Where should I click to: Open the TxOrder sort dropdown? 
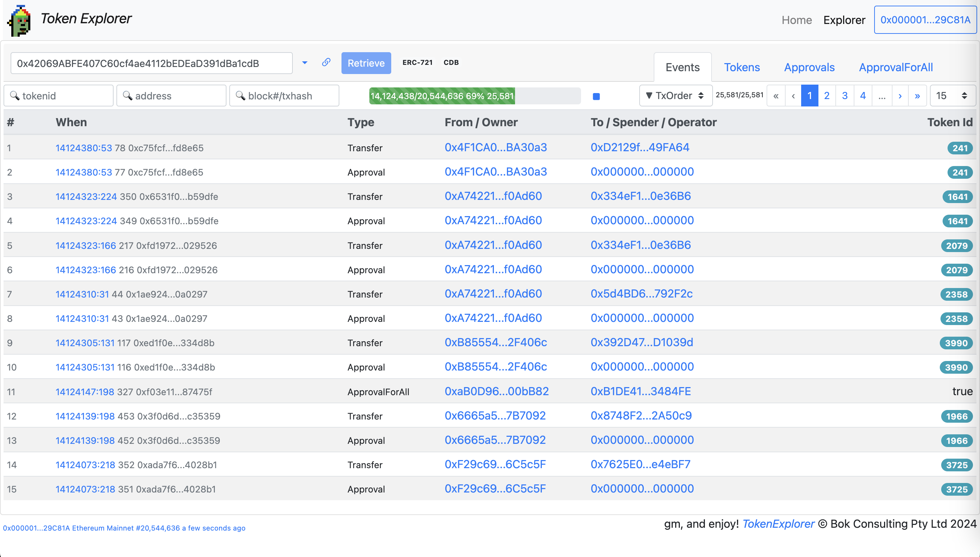click(x=675, y=96)
